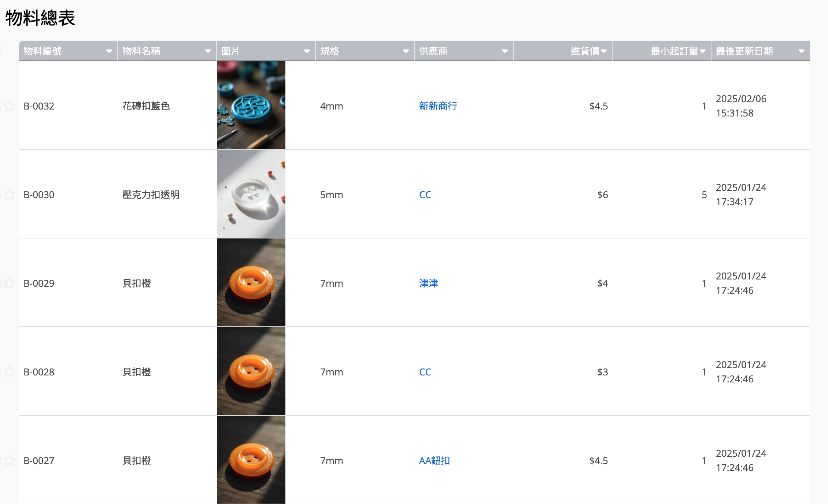Open supplier link 新新商行

coord(438,106)
